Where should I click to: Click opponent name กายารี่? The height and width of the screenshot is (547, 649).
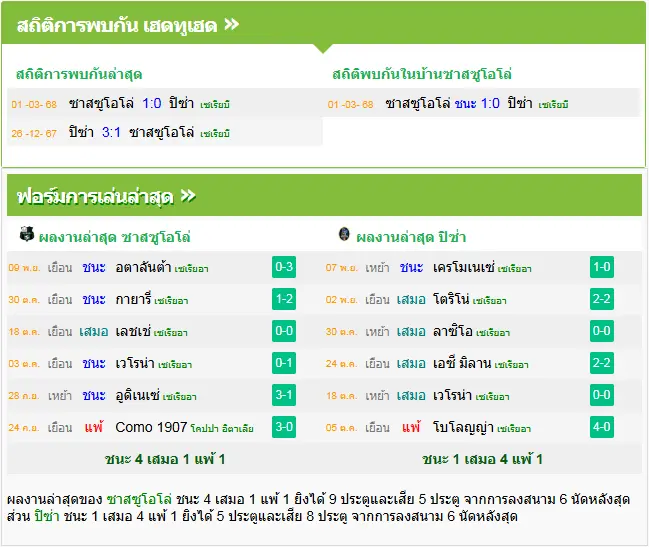[133, 299]
